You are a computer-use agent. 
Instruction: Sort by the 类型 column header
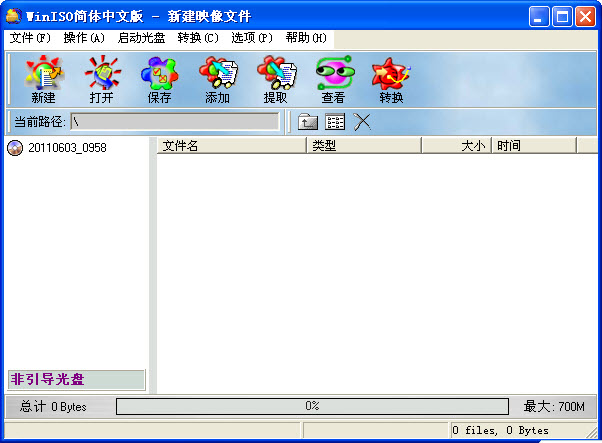pos(364,145)
